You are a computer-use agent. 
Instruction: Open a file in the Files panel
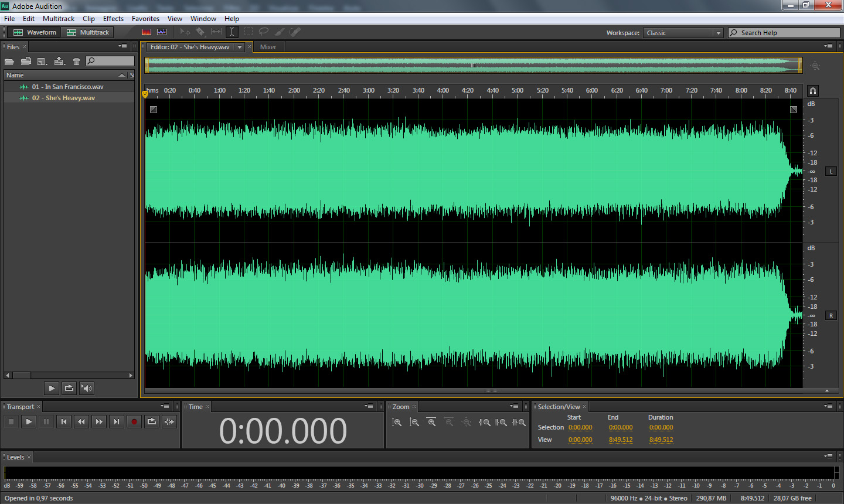pos(9,61)
